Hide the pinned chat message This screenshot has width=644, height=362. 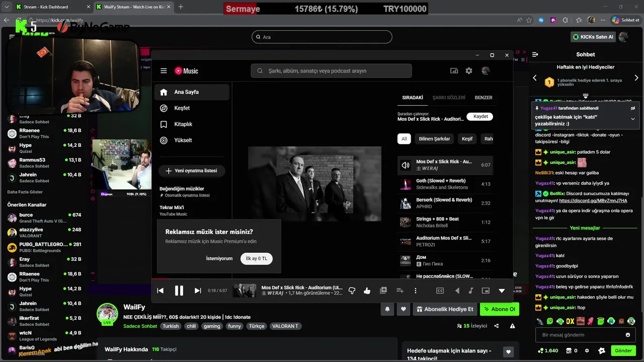tap(633, 108)
